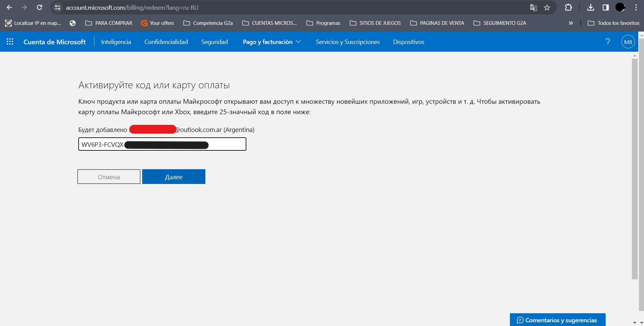This screenshot has width=644, height=326.
Task: Click the 25-character code input field
Action: [162, 144]
